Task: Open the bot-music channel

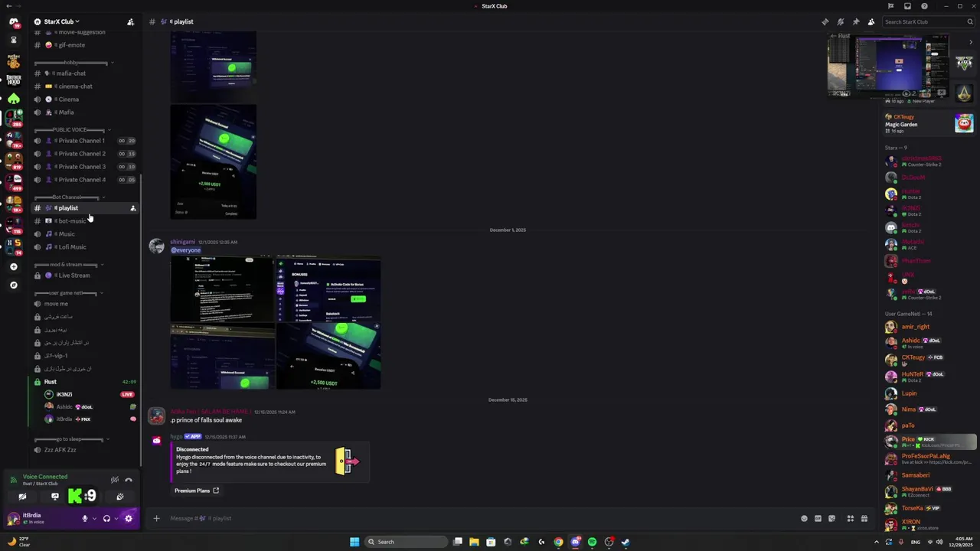Action: 84,221
